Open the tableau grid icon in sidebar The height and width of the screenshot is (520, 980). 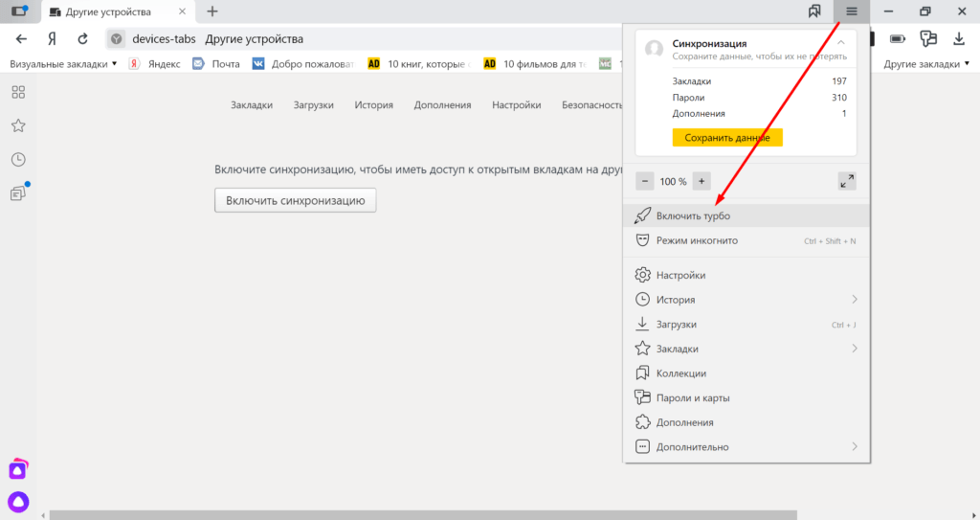click(18, 93)
